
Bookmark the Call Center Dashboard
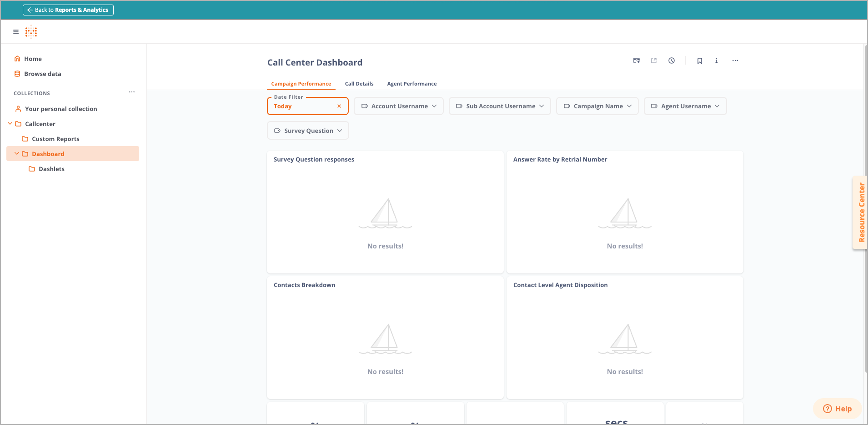tap(700, 61)
